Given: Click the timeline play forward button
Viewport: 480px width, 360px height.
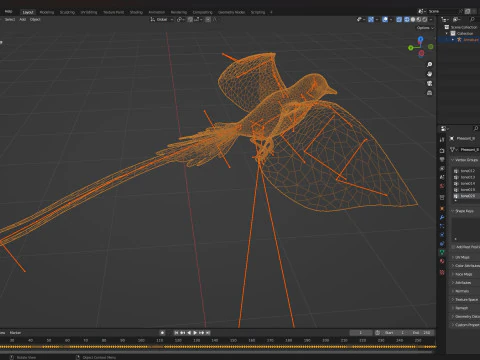Looking at the screenshot, I should 195,333.
